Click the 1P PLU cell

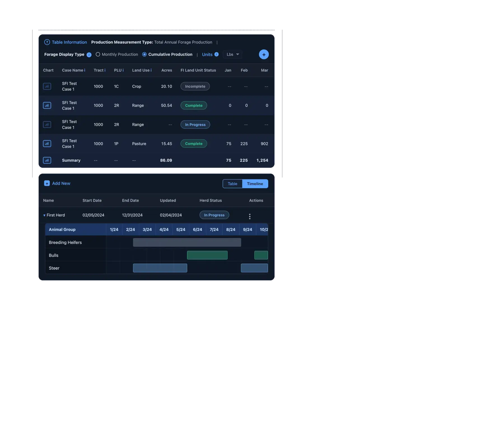coord(116,144)
